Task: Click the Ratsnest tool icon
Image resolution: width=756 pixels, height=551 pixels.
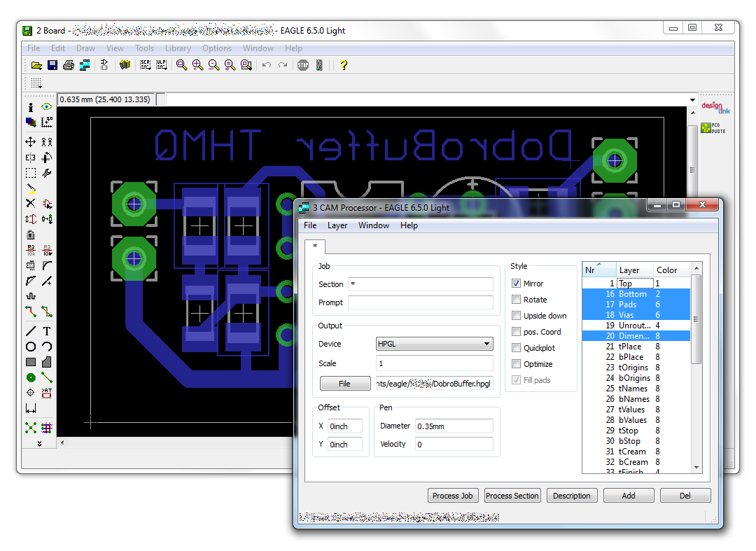Action: [x=31, y=427]
